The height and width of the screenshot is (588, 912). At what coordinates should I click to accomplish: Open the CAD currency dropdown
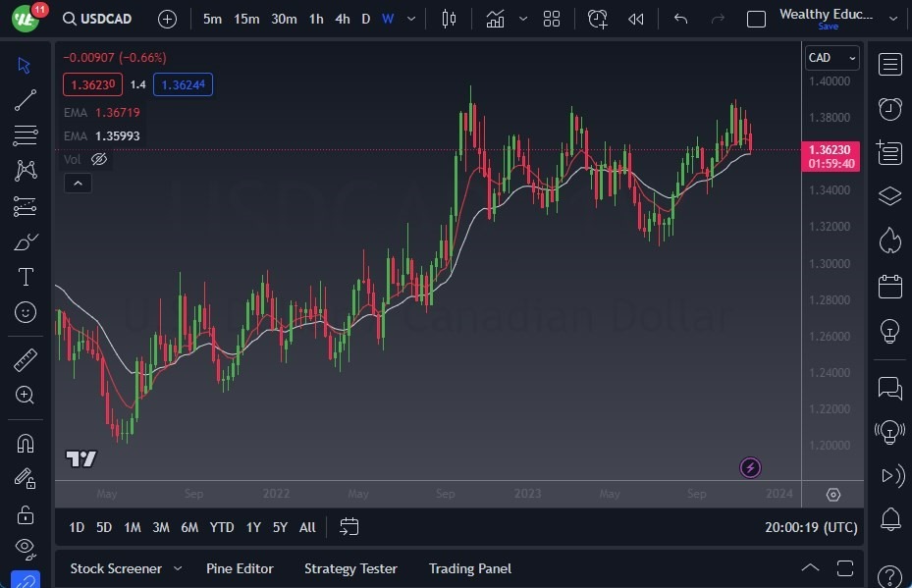coord(831,58)
